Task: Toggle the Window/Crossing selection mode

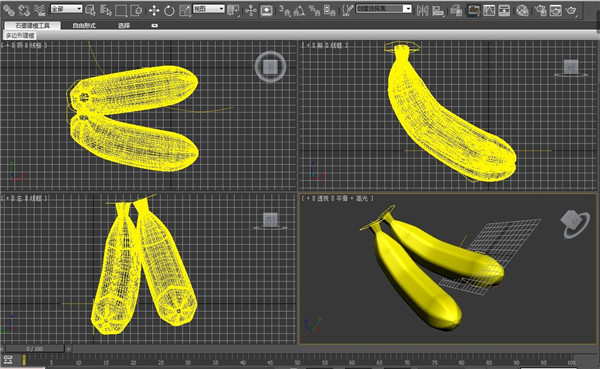Action: 136,10
